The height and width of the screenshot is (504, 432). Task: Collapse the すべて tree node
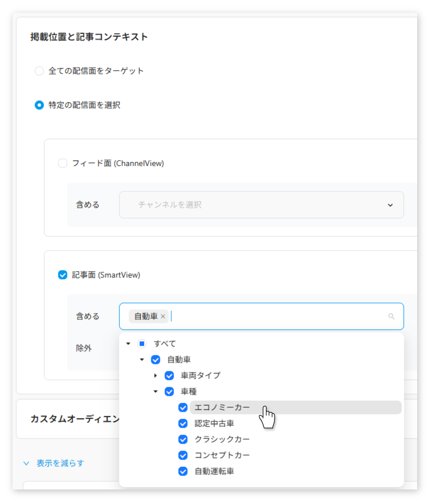click(128, 343)
